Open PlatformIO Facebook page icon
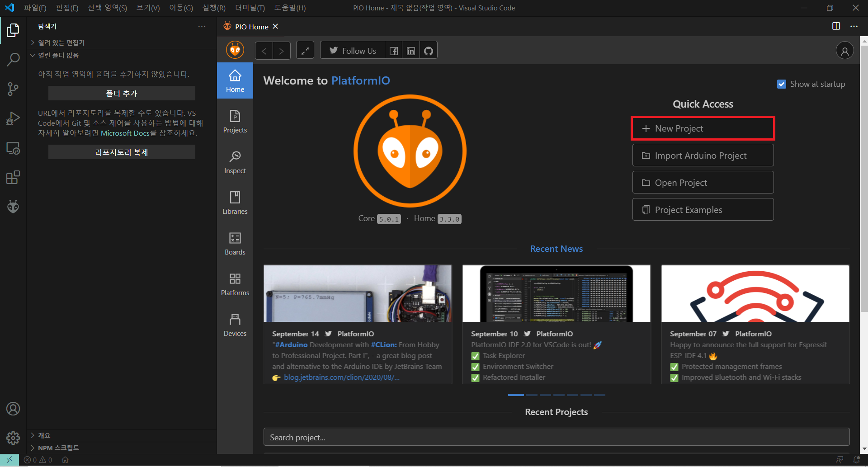The height and width of the screenshot is (467, 868). coord(394,51)
